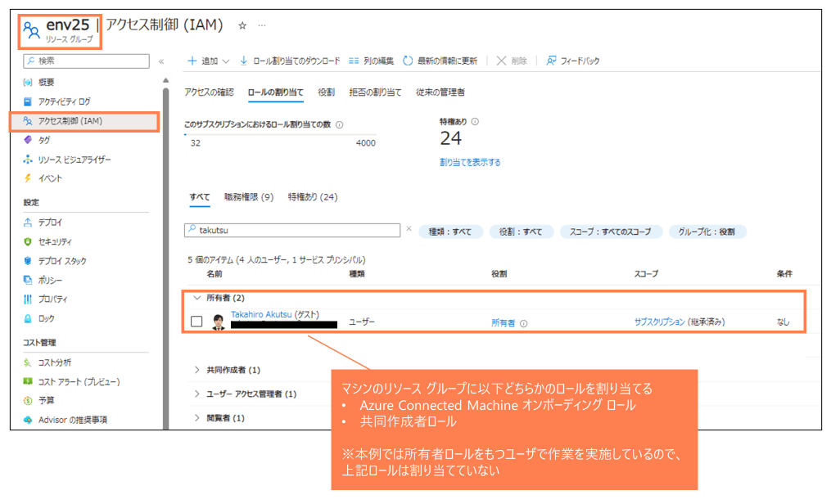Click info icon beside ロール割り当ての数 label
831x504 pixels.
[339, 125]
